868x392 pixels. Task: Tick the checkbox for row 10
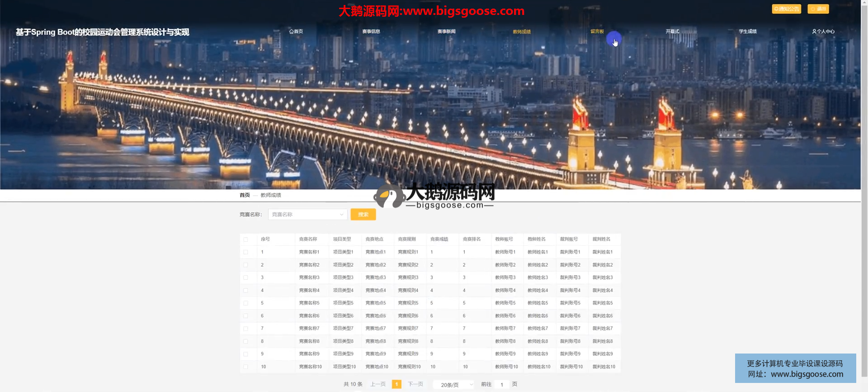[x=245, y=367]
